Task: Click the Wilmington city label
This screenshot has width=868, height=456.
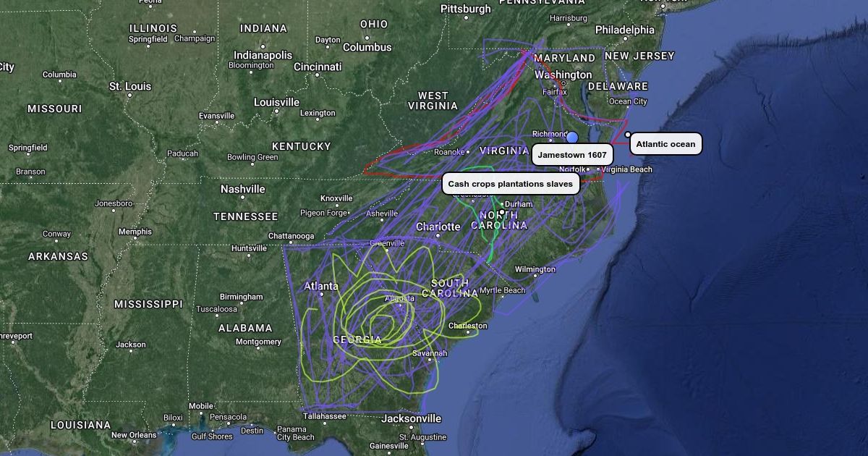Action: point(535,269)
